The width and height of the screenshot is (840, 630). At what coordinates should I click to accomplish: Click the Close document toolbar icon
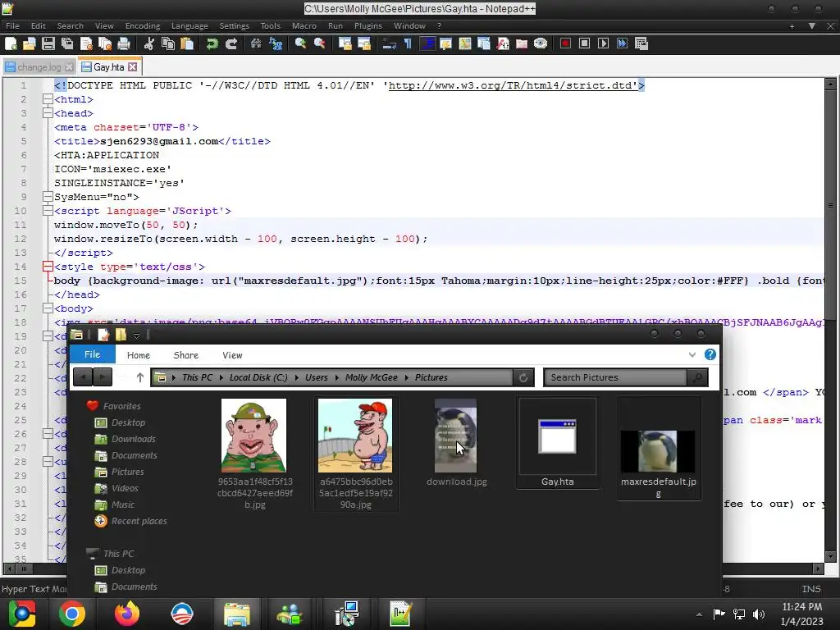[x=86, y=44]
